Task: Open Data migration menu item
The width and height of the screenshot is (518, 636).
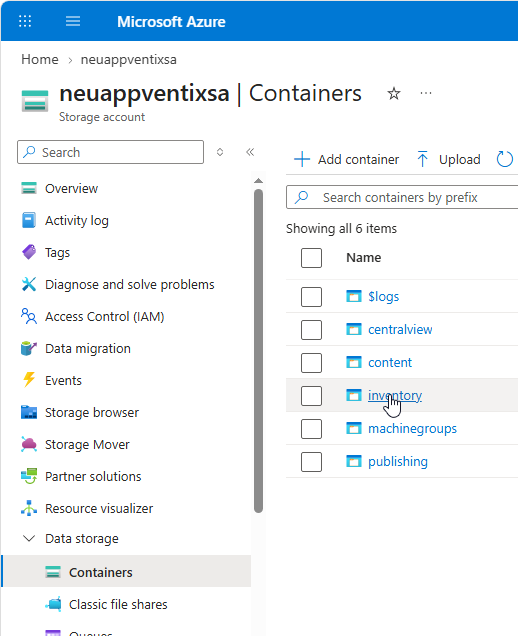Action: 88,349
